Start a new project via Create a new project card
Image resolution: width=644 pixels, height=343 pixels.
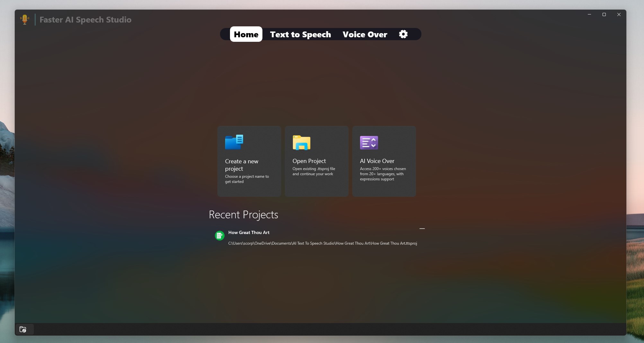click(249, 162)
